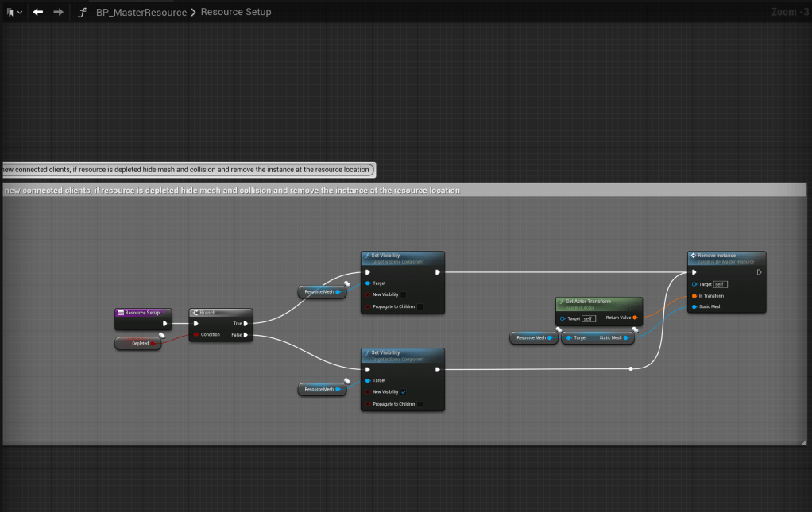Click the orange Return Value pin
The image size is (812, 512).
(x=635, y=318)
